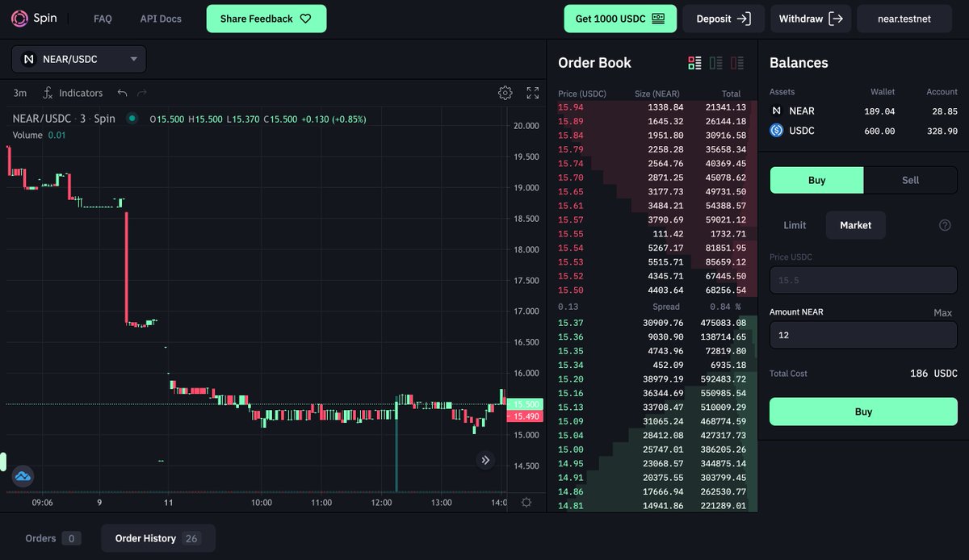This screenshot has height=560, width=969.
Task: Open chart settings gear icon
Action: (505, 93)
